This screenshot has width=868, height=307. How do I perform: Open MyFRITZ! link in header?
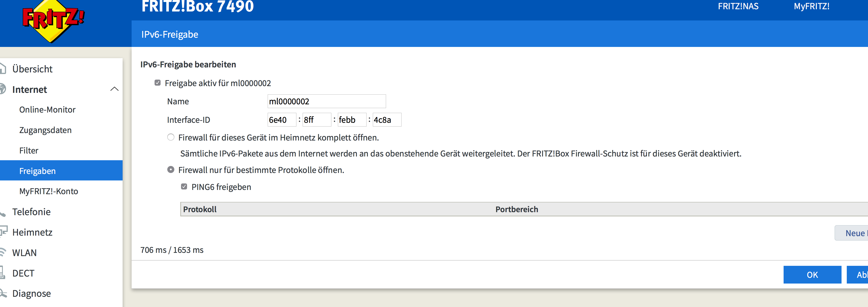click(811, 6)
